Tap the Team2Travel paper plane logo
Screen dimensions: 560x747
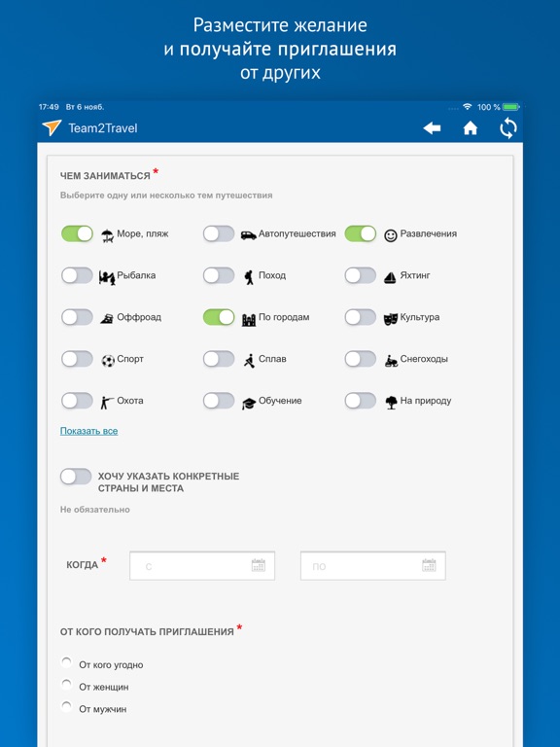pos(52,127)
